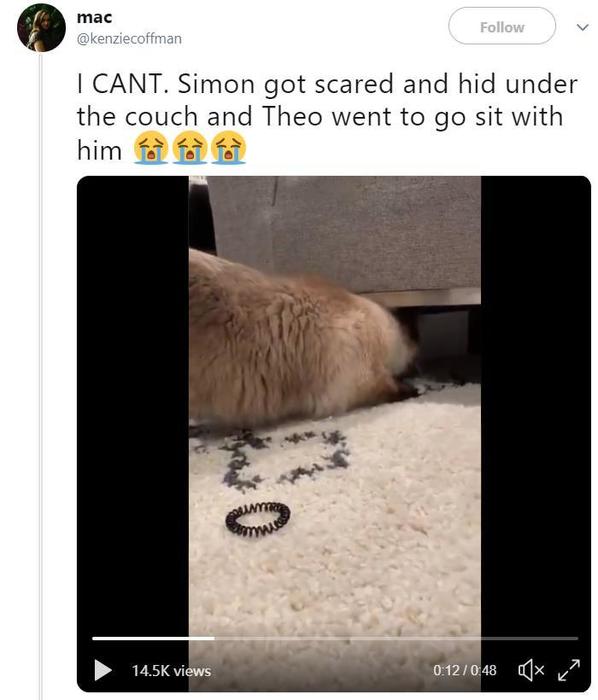
Task: Open the tweet options chevron menu
Action: tap(582, 27)
